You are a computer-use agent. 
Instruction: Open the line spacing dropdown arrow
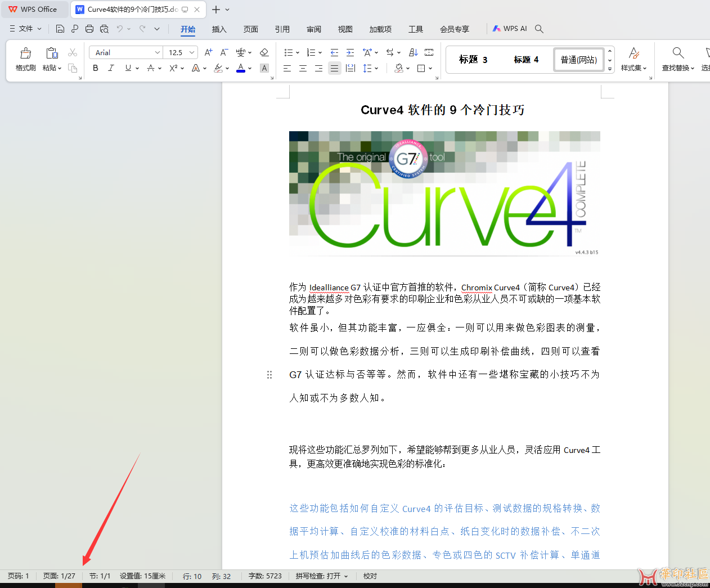pyautogui.click(x=376, y=69)
